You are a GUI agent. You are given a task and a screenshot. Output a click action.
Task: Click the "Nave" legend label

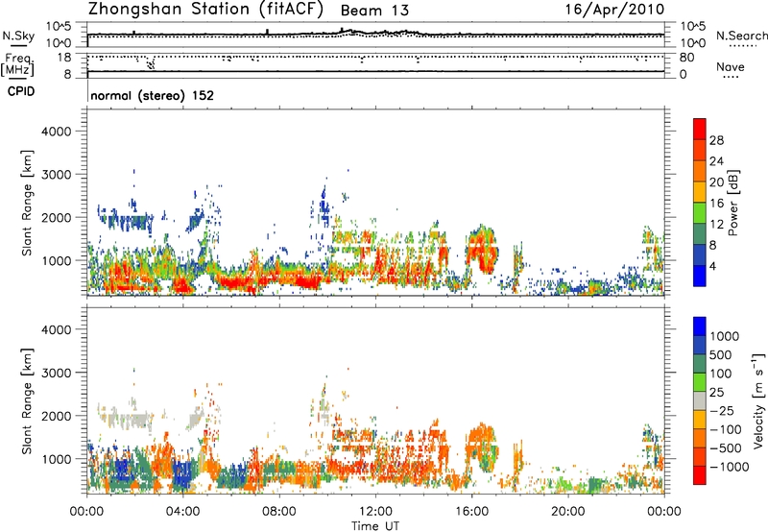coord(731,66)
